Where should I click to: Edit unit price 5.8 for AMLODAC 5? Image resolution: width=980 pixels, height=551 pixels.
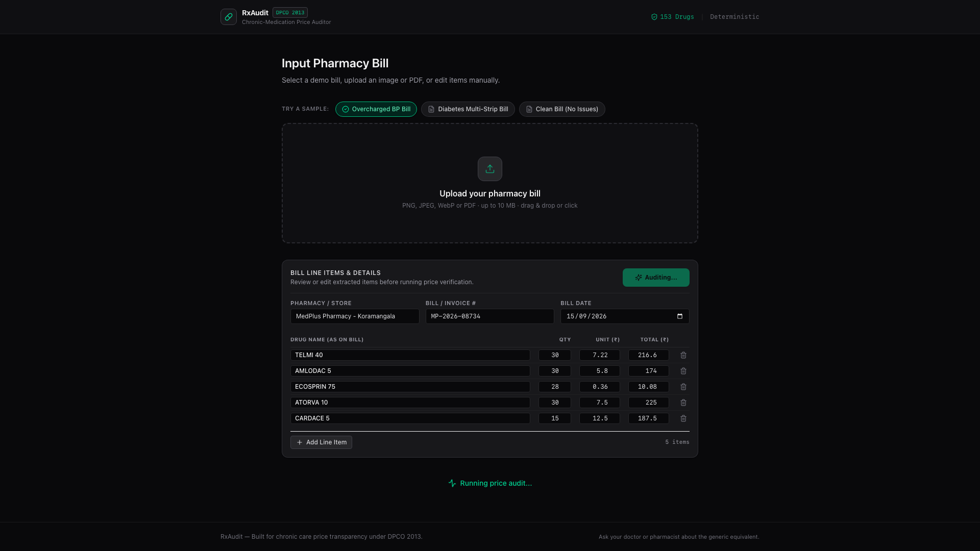click(x=600, y=371)
